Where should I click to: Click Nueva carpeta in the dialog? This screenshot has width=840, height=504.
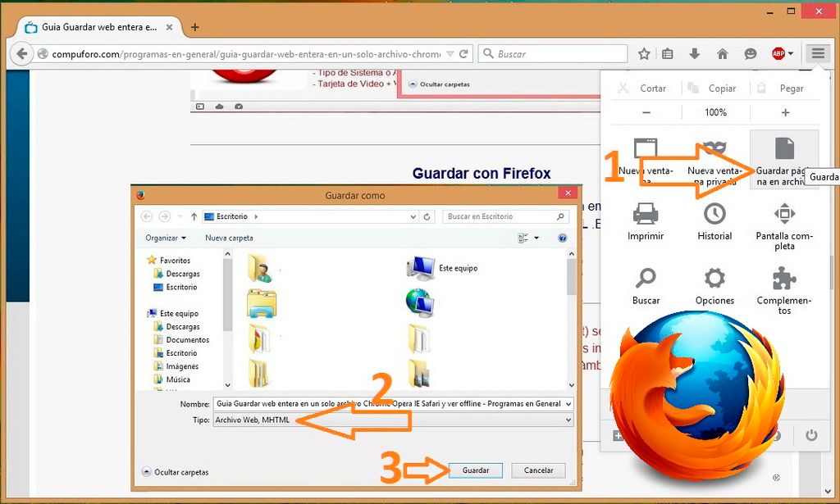tap(229, 238)
